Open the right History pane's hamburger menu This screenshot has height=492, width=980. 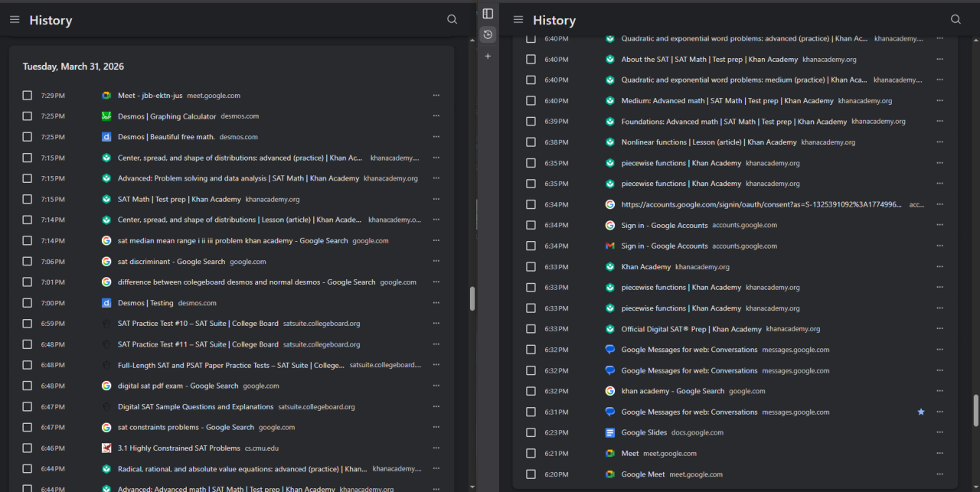point(518,20)
